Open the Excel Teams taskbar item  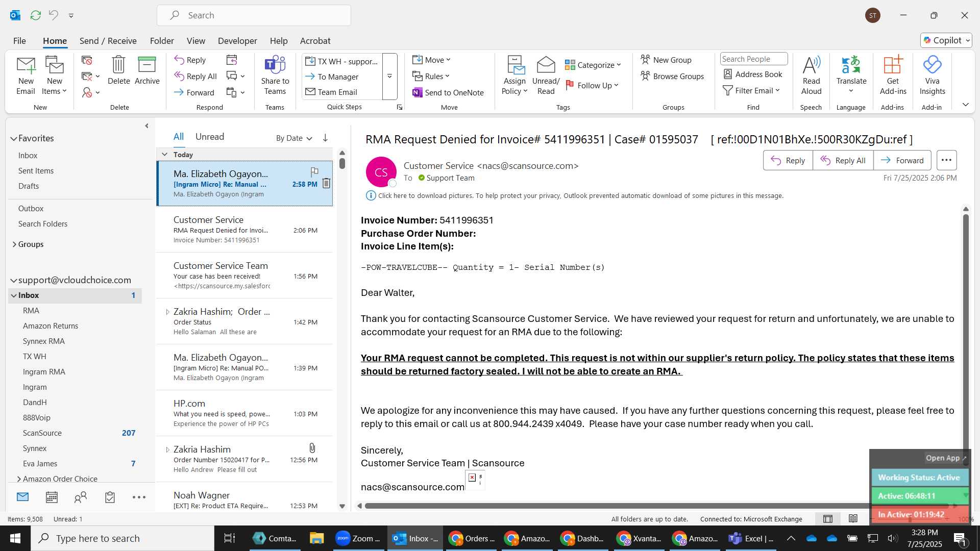pos(751,538)
